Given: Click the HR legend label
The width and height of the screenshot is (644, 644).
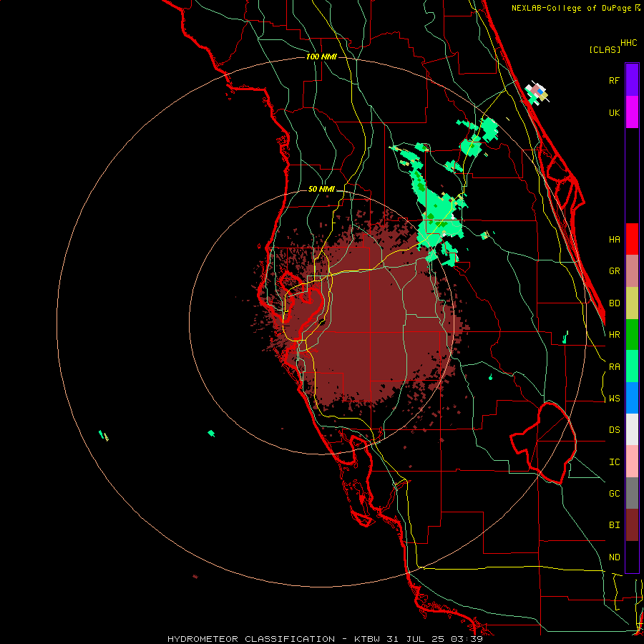Looking at the screenshot, I should [614, 335].
